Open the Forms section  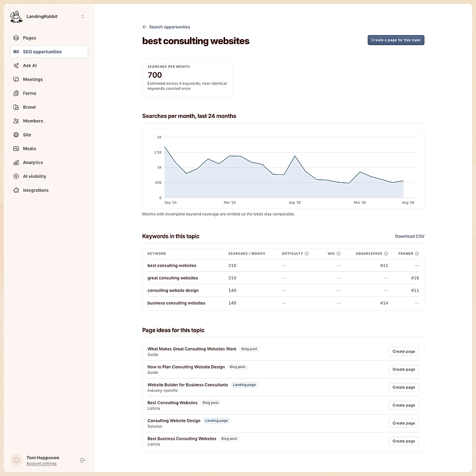coord(49,93)
